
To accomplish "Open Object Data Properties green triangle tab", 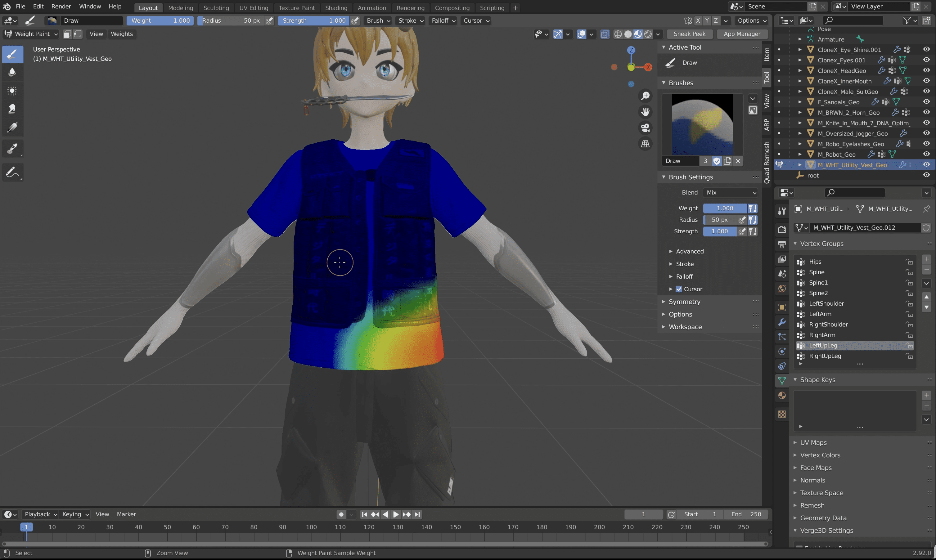I will [782, 380].
